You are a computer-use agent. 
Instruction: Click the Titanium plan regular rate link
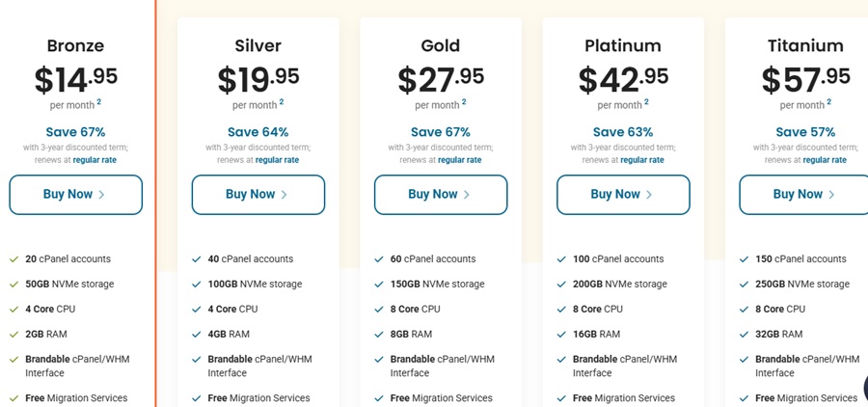[x=825, y=160]
